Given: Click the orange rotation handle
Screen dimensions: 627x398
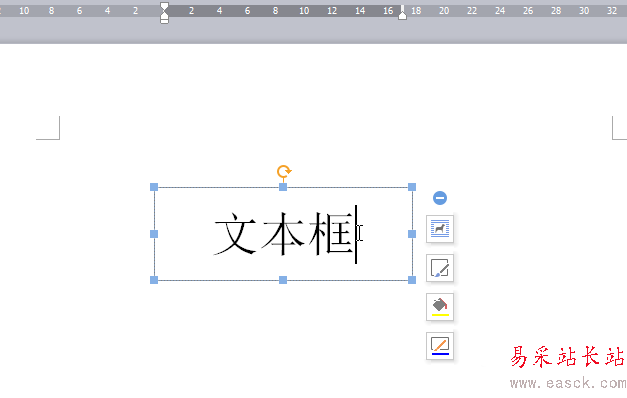Looking at the screenshot, I should click(284, 172).
